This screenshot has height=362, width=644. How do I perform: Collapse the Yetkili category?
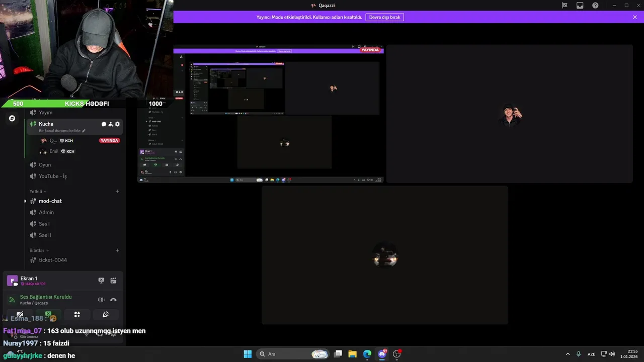coord(38,192)
